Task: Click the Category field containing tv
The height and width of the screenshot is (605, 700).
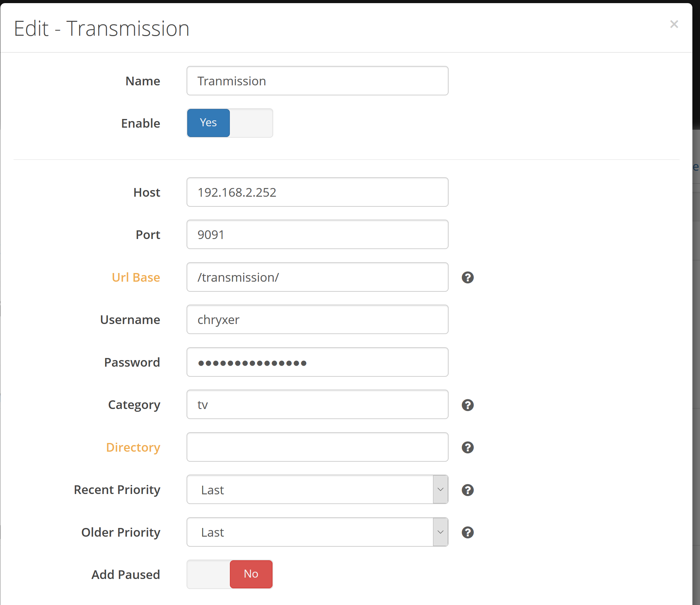Action: [317, 404]
